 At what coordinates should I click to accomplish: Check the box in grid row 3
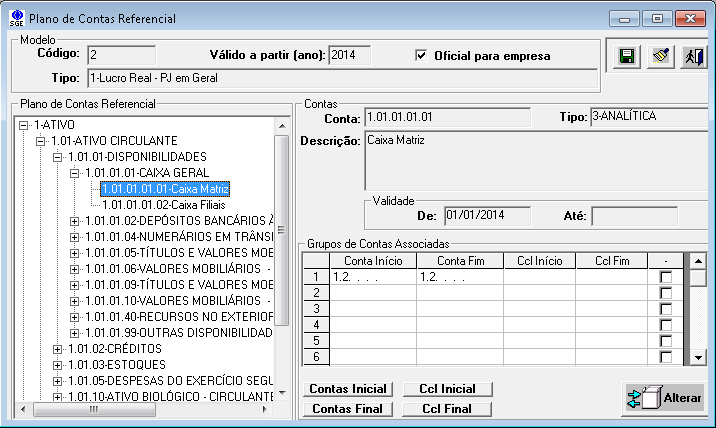coord(666,309)
